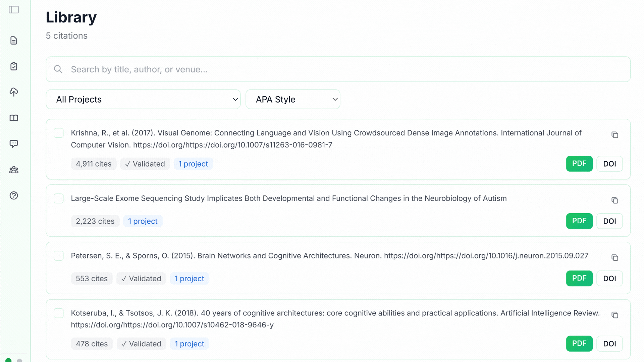Screen dimensions: 644x362
Task: Open the All Projects dropdown
Action: pyautogui.click(x=143, y=99)
